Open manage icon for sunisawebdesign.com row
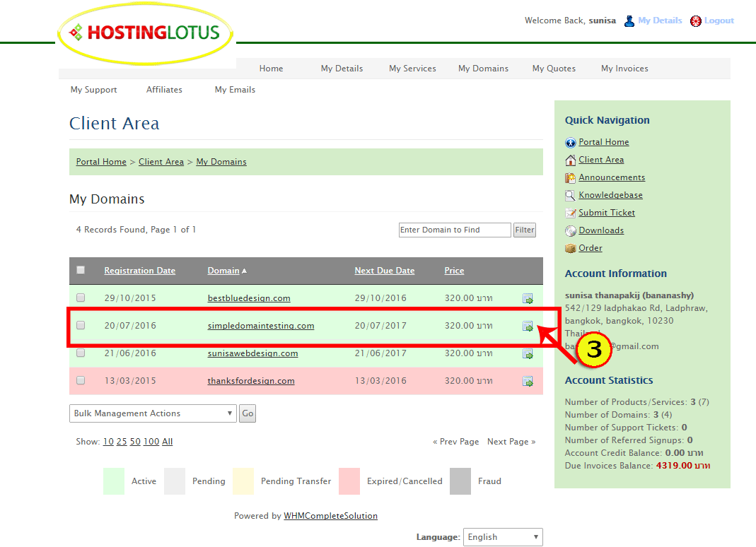This screenshot has height=547, width=756. tap(528, 354)
